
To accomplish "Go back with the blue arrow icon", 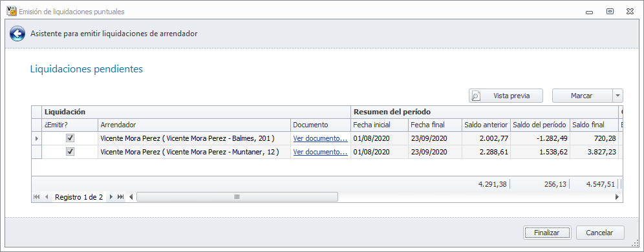I will tap(17, 34).
